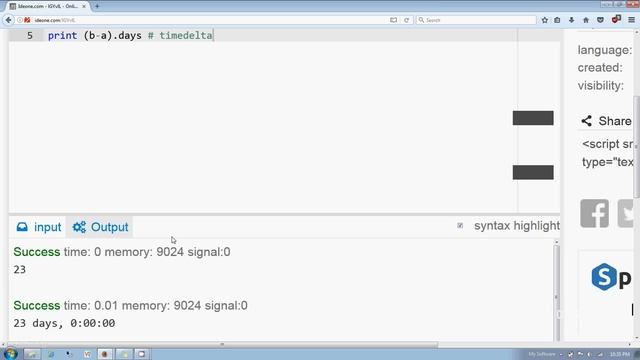Go to the browser home page icon
The width and height of the screenshot is (640, 360).
[586, 20]
